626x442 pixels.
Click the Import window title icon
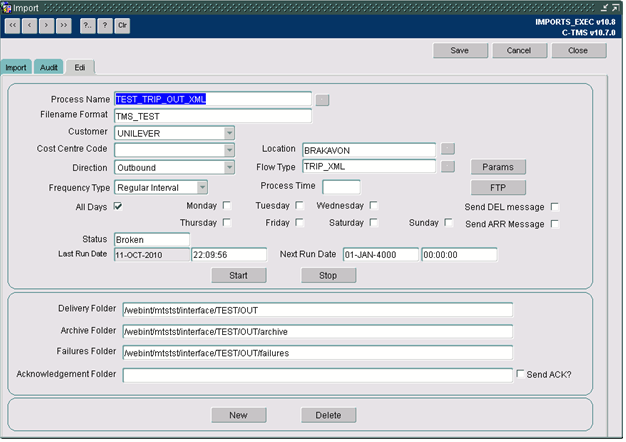click(7, 8)
